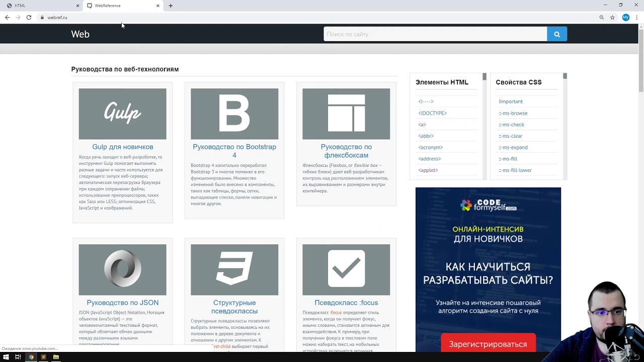Image resolution: width=644 pixels, height=362 pixels.
Task: Open the ::-ms-browse property link
Action: tap(513, 113)
